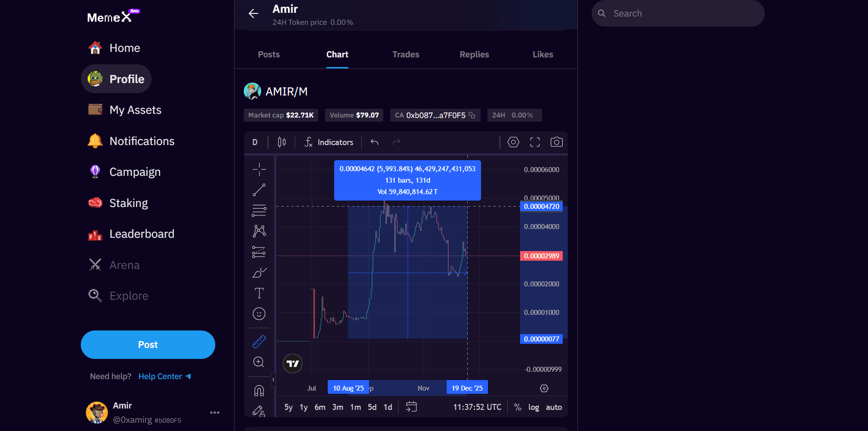Click the chart zoom in tool
Viewport: 868px width, 431px height.
click(x=259, y=362)
